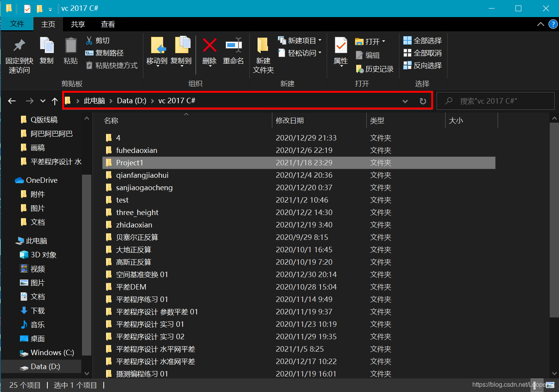
Task: Open the blue Help question mark icon
Action: [x=553, y=24]
